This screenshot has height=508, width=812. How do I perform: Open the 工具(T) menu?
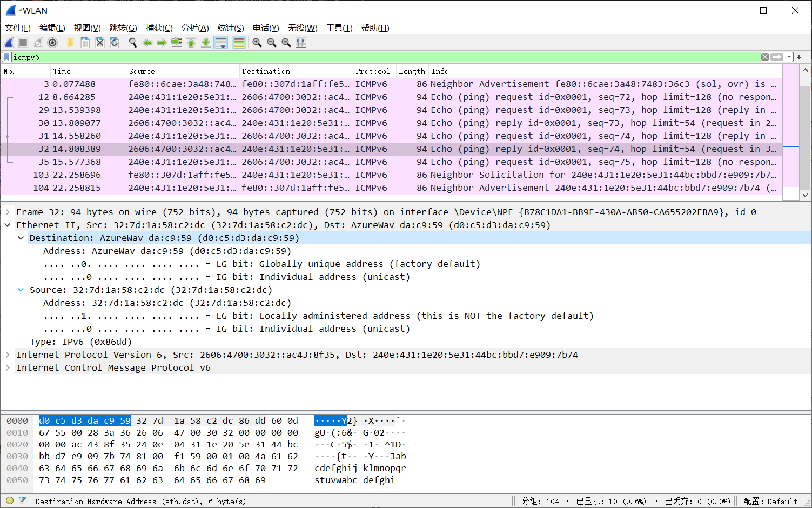coord(339,28)
